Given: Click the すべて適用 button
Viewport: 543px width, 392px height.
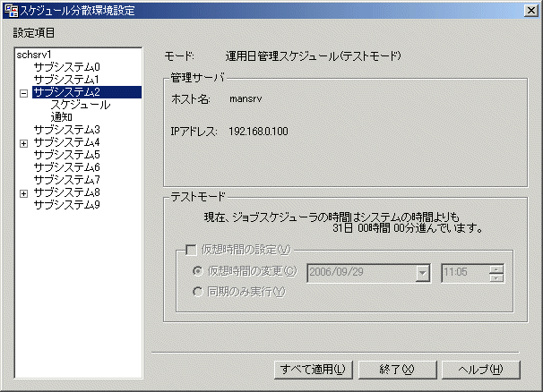Looking at the screenshot, I should click(x=313, y=370).
